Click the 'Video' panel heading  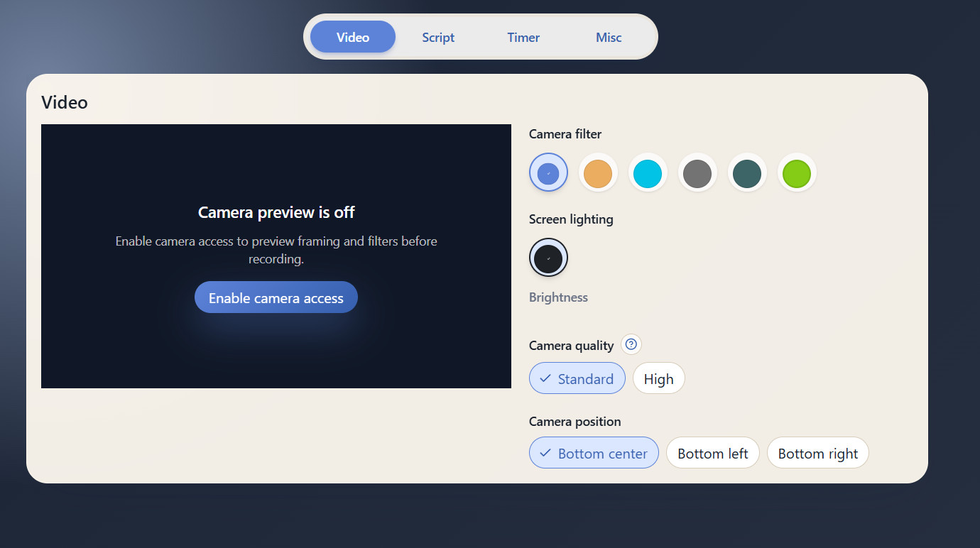(x=65, y=102)
